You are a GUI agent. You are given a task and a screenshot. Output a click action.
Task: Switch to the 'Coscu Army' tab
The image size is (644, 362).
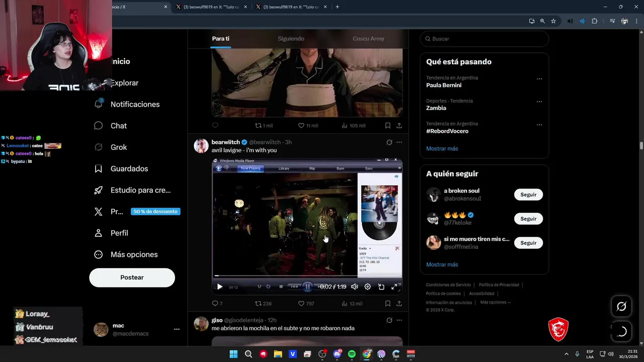(x=368, y=39)
